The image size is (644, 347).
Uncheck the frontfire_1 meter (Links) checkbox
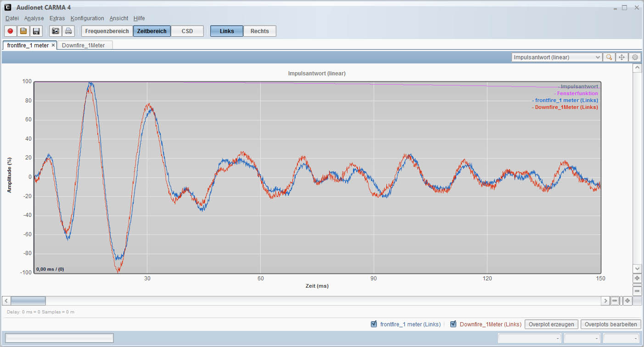coord(374,324)
